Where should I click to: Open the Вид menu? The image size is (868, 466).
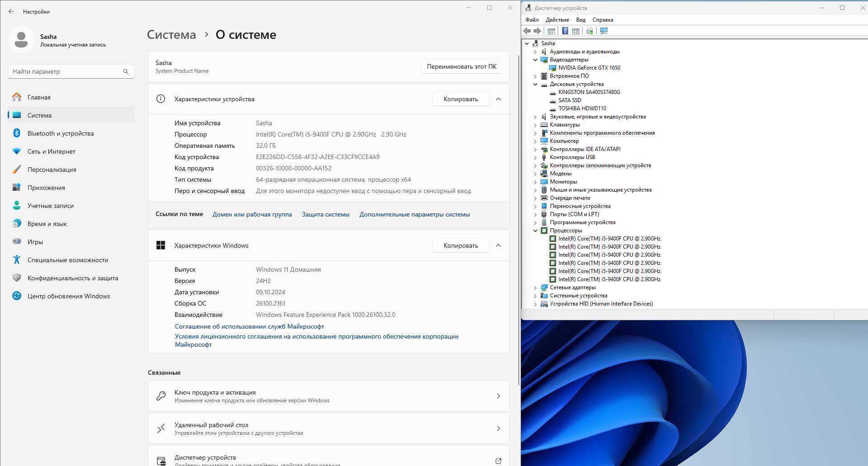(581, 20)
